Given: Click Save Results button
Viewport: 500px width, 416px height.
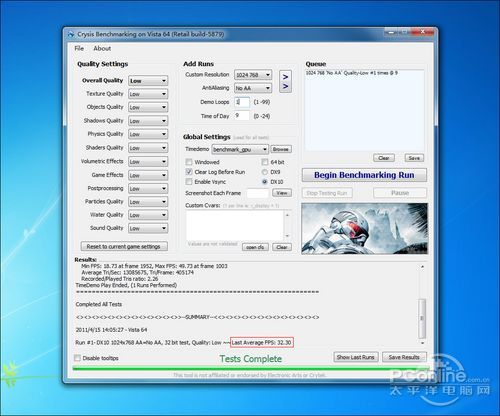Looking at the screenshot, I should point(404,357).
